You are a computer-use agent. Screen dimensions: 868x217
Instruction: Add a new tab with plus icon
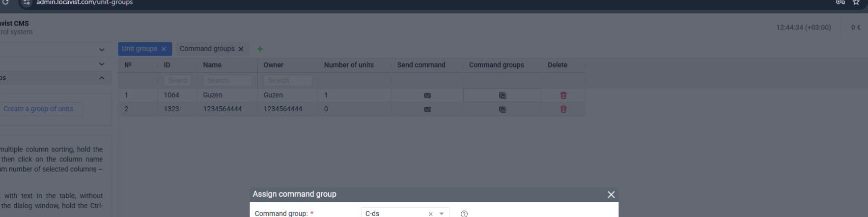coord(260,49)
